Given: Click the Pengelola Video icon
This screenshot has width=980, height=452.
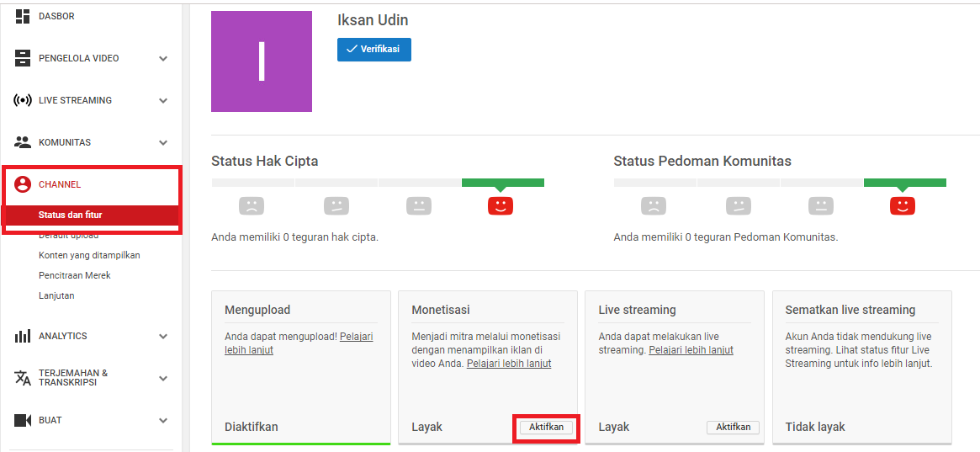Looking at the screenshot, I should [x=23, y=58].
